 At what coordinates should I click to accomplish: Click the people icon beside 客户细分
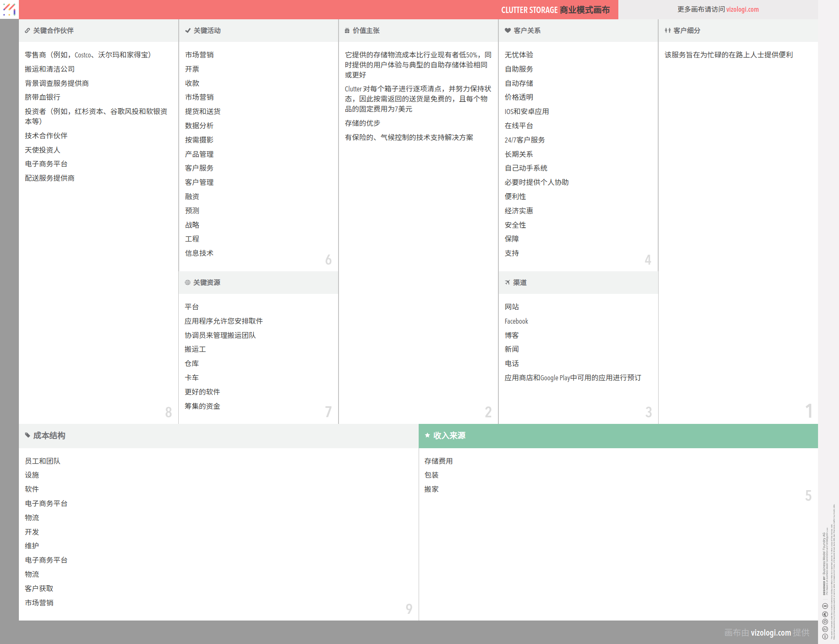[x=667, y=31]
